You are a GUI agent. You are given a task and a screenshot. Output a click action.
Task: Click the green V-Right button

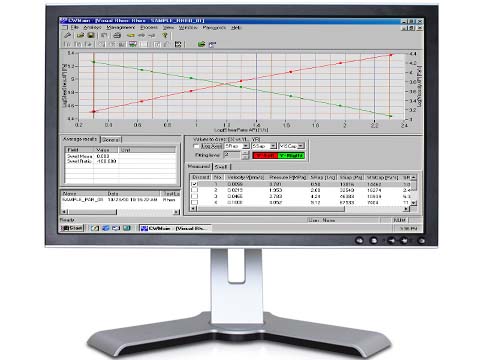point(291,156)
